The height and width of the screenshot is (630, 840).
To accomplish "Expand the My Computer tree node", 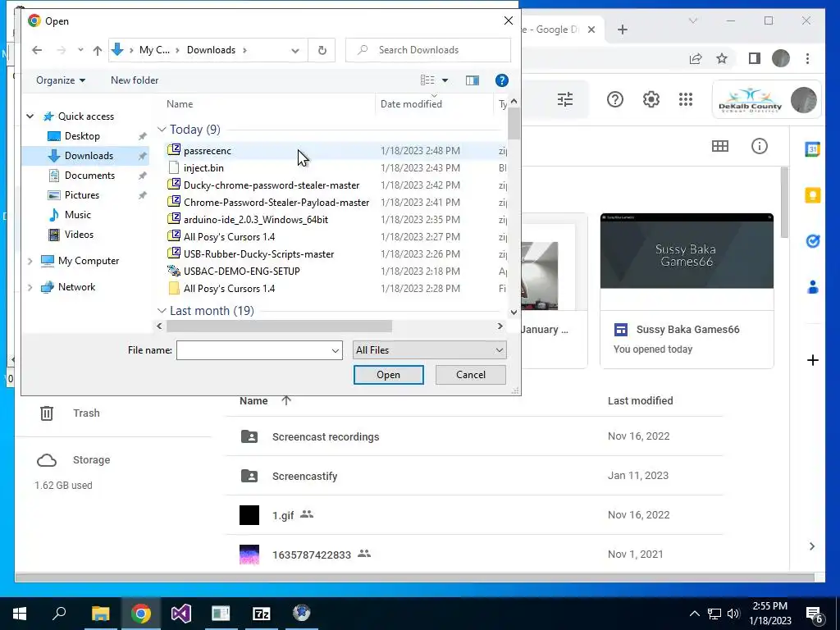I will tap(30, 261).
